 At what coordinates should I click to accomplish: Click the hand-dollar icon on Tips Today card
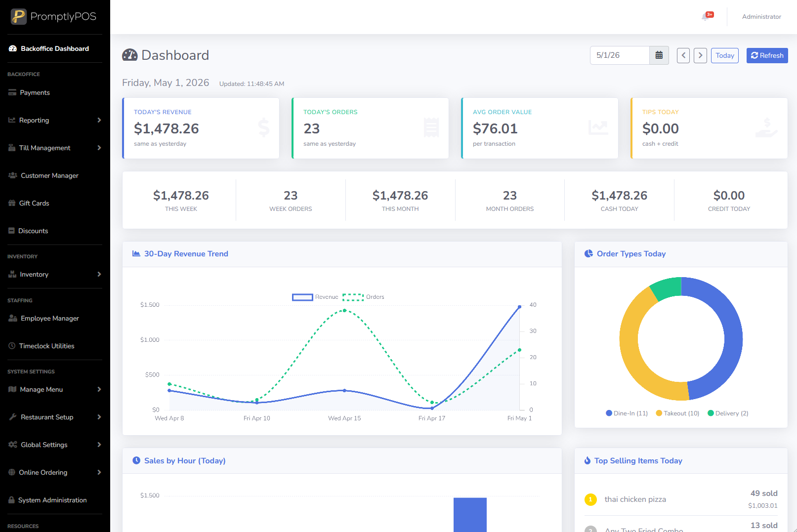pyautogui.click(x=767, y=127)
